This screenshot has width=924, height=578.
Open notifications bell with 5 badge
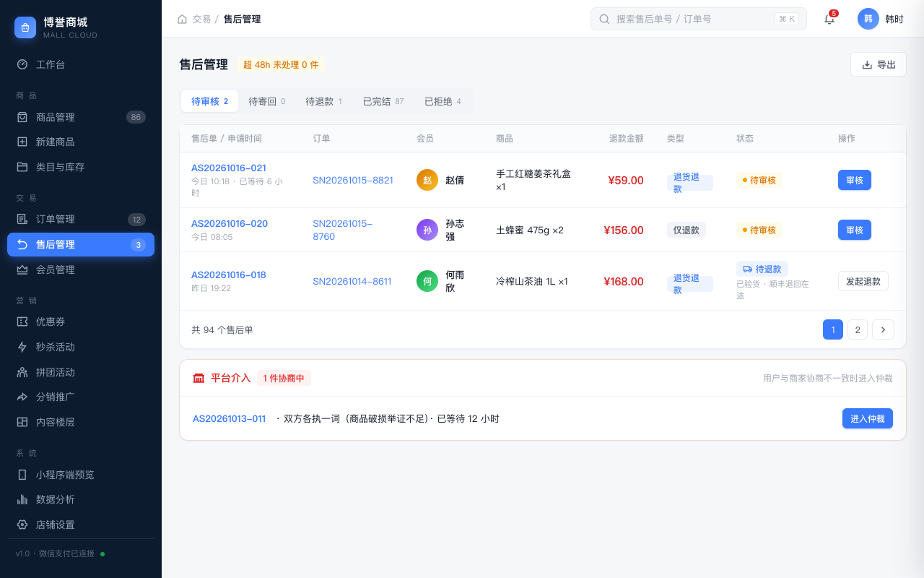(829, 19)
